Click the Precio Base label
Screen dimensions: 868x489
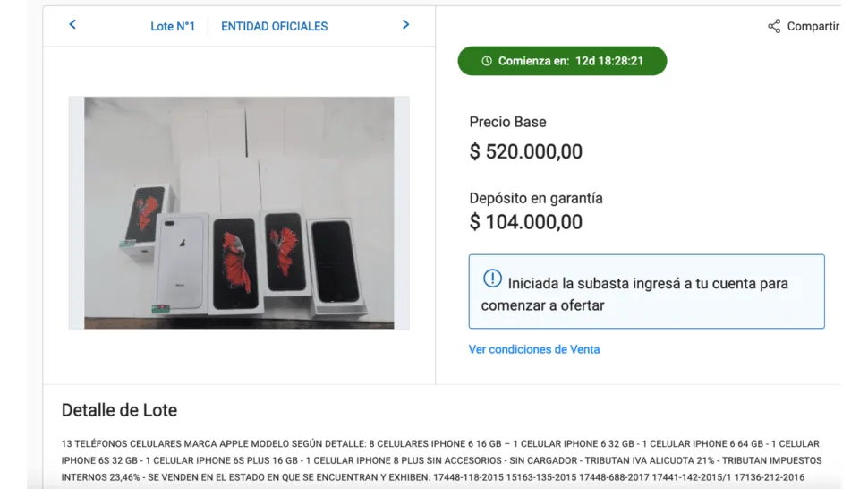pos(507,122)
